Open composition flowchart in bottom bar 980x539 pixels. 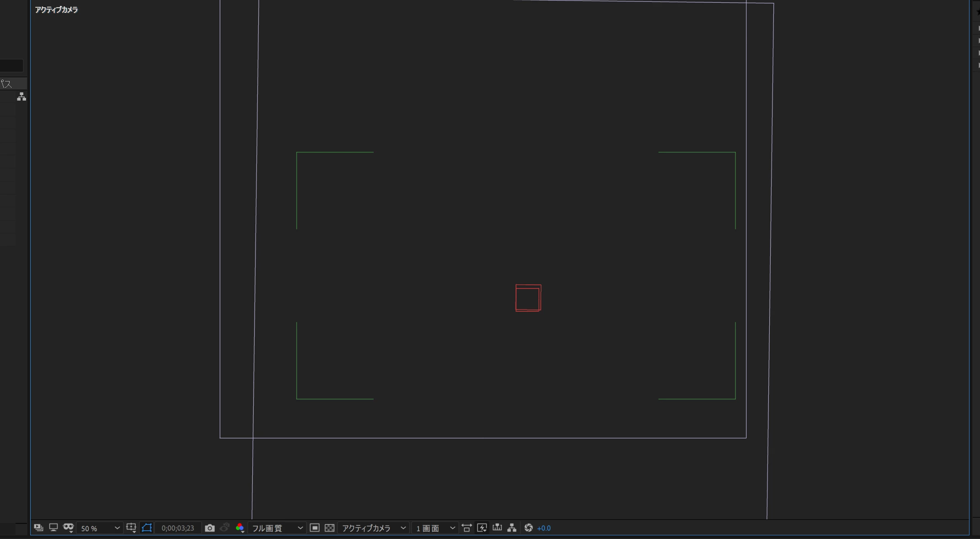512,528
